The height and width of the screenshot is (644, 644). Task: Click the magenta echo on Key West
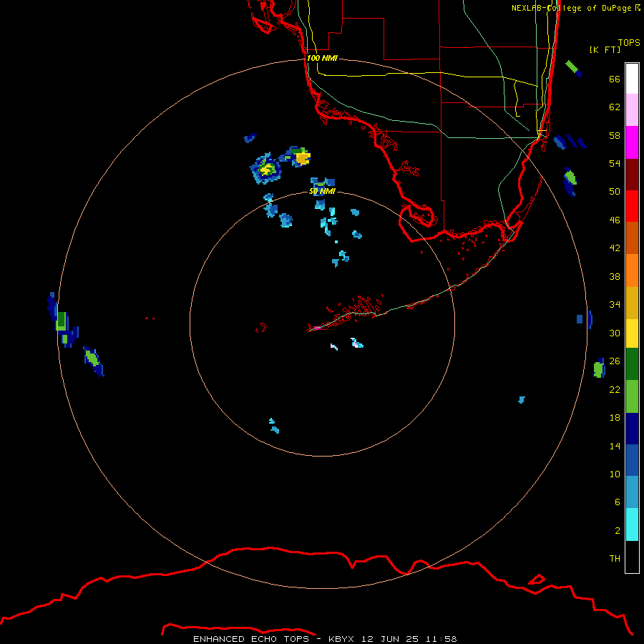[x=317, y=328]
